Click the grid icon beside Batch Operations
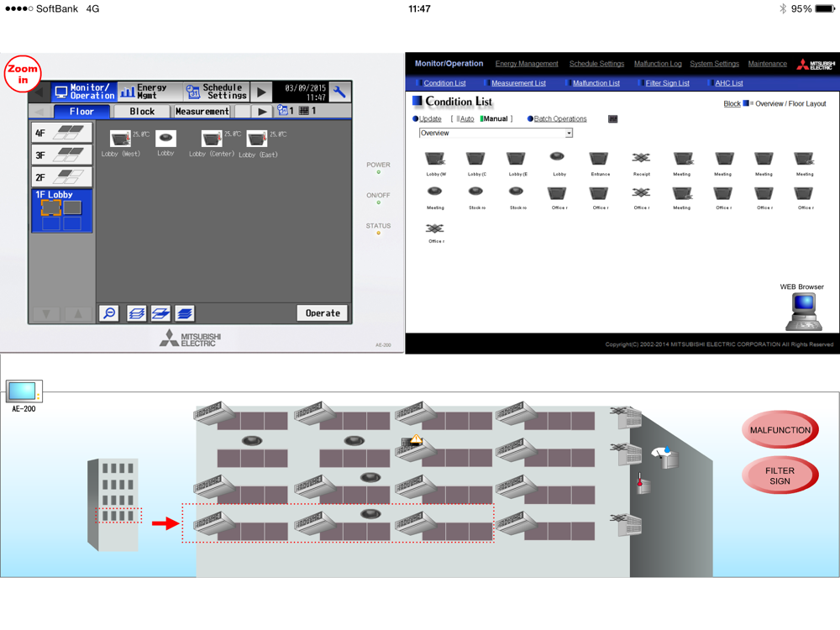 (x=613, y=119)
